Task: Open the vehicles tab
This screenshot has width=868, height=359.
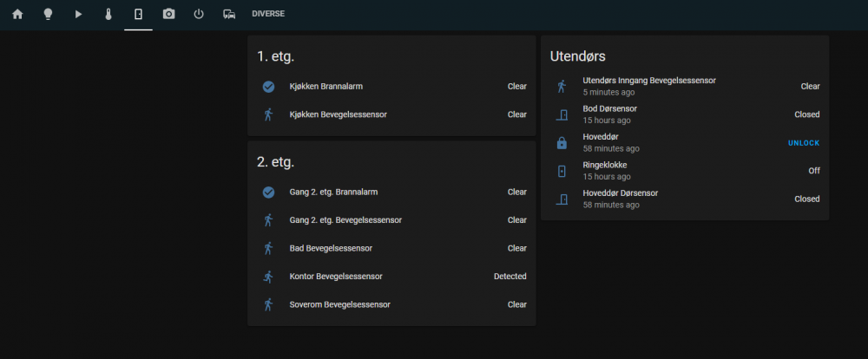Action: pos(229,14)
